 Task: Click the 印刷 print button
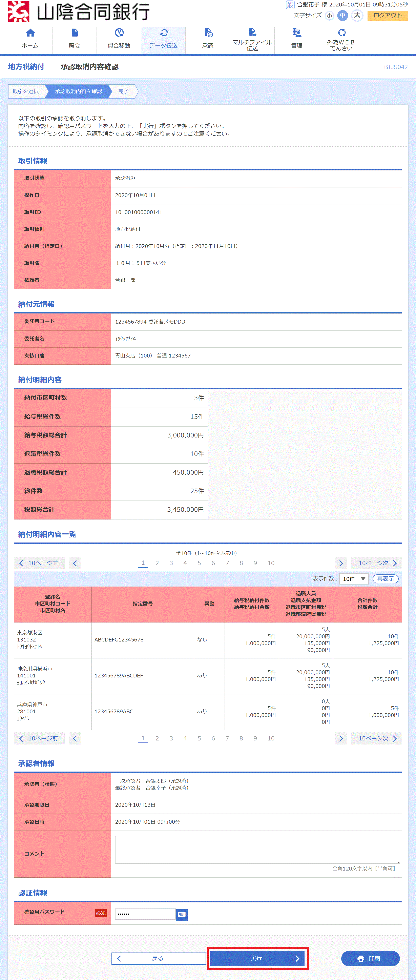point(370,958)
